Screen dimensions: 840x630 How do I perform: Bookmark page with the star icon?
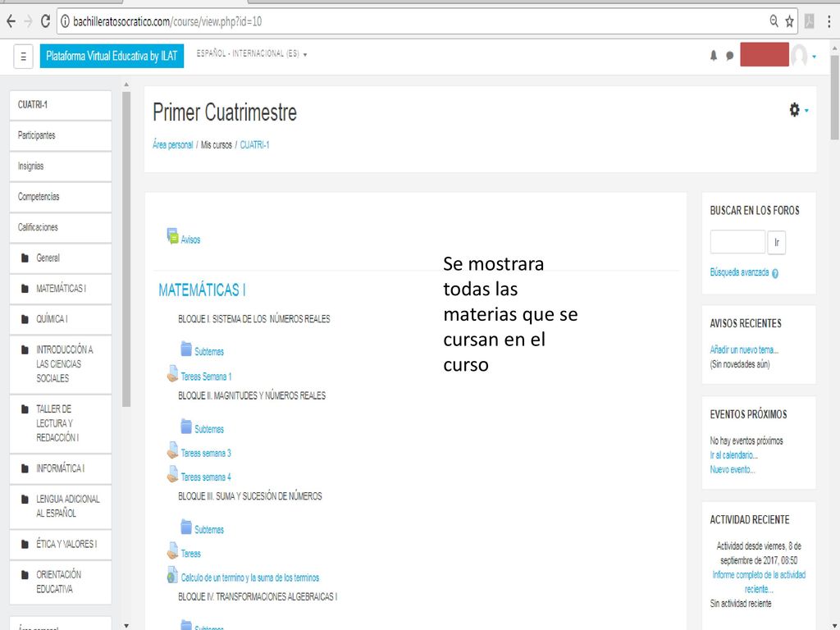tap(790, 21)
